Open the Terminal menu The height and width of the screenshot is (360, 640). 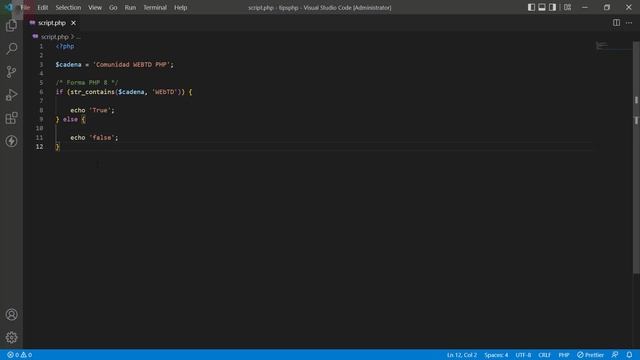[155, 7]
